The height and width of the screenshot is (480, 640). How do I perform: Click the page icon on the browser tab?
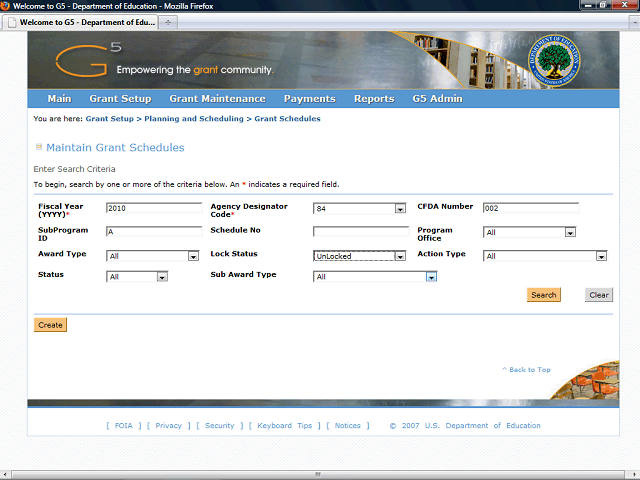coord(12,22)
